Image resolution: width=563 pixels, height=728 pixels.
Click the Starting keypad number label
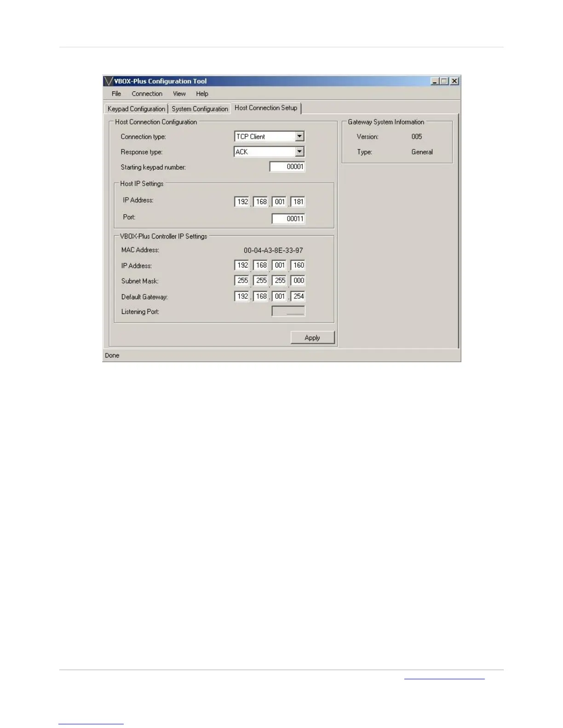point(153,167)
